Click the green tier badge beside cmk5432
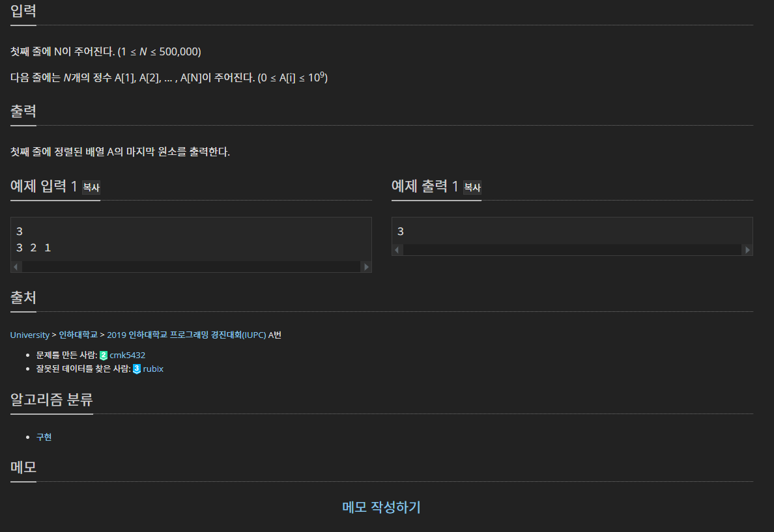 coord(103,356)
